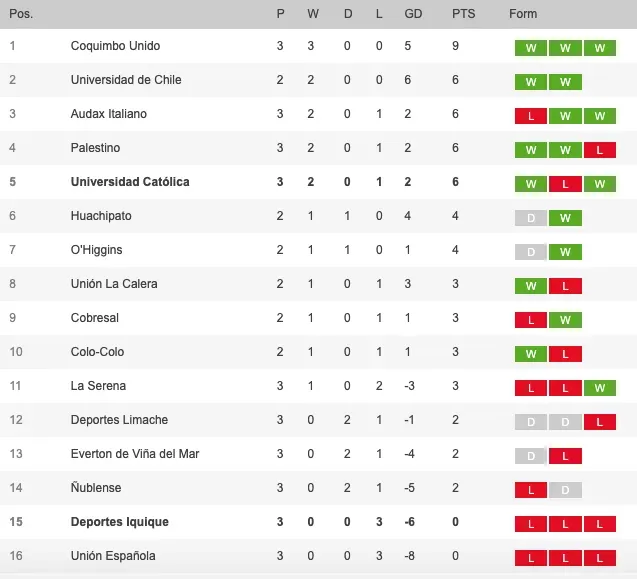Viewport: 637px width, 579px height.
Task: Sort the table by PTS column header
Action: (463, 14)
